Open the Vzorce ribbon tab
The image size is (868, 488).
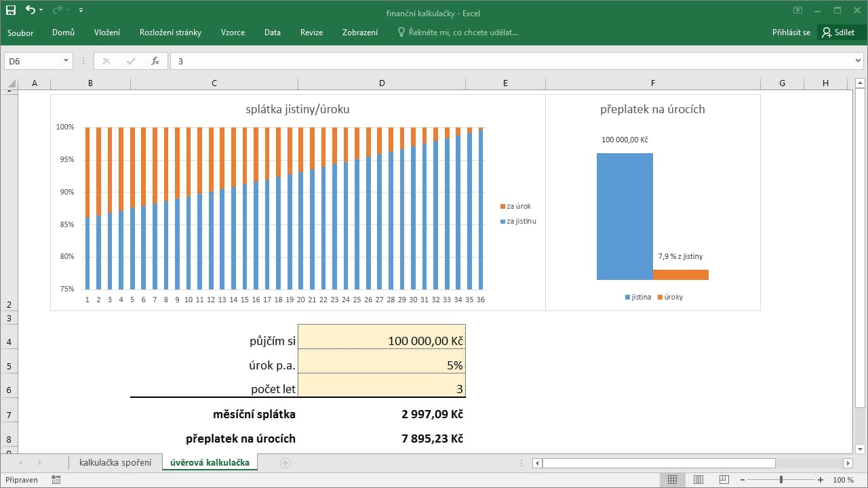pos(233,33)
